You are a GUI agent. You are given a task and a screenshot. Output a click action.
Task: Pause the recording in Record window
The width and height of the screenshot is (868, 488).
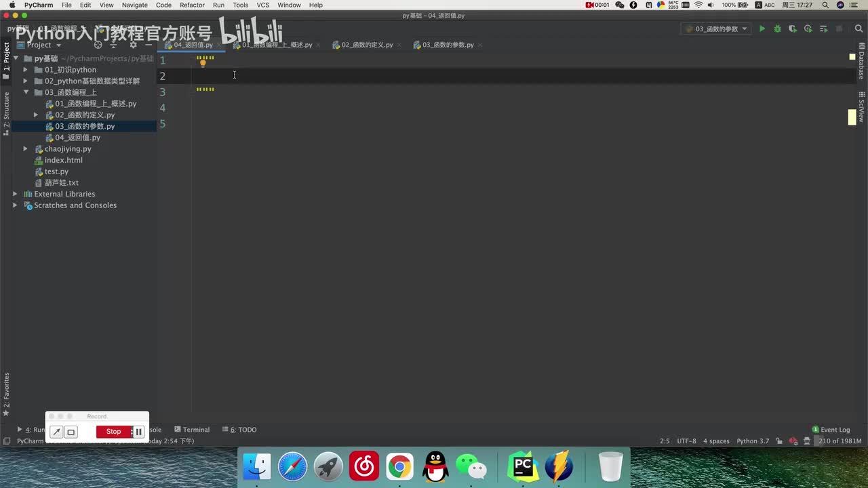138,432
